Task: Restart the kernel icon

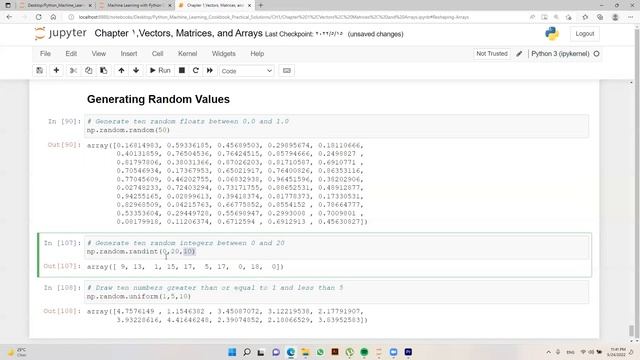Action: (196, 71)
